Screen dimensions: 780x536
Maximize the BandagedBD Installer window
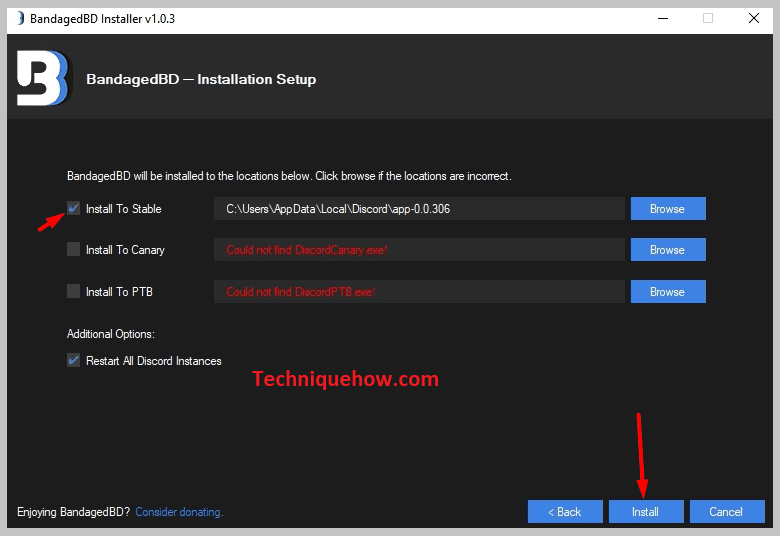(708, 19)
